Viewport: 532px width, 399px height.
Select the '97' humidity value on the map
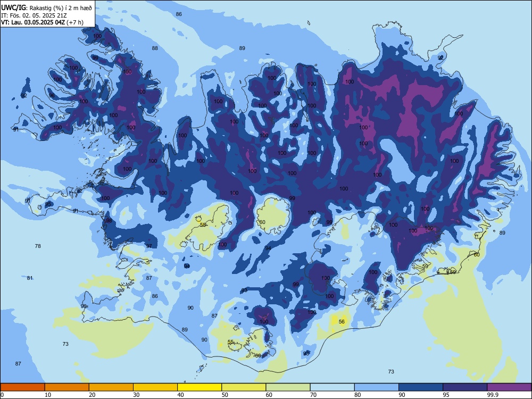click(149, 246)
